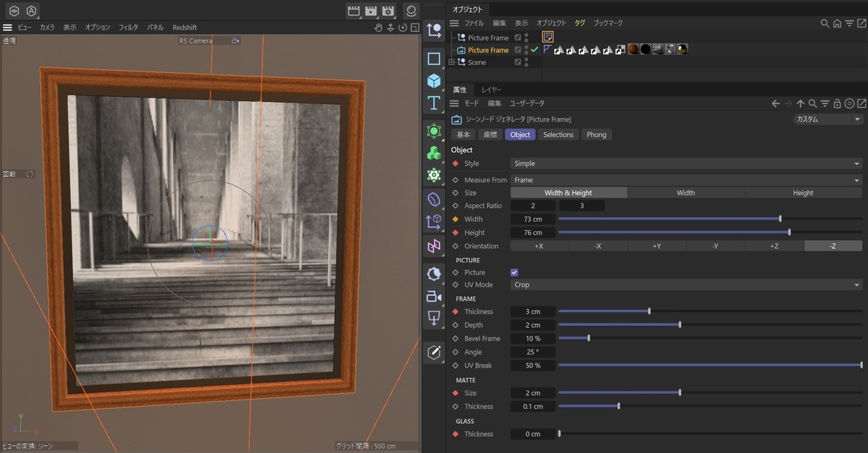
Task: Toggle the Height keyframe diamond
Action: pos(456,233)
